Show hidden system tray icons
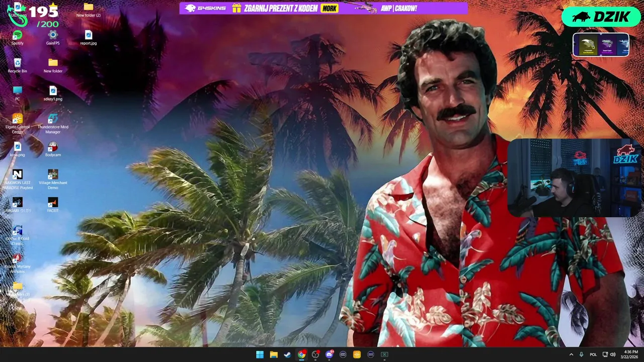The height and width of the screenshot is (362, 644). pyautogui.click(x=571, y=354)
